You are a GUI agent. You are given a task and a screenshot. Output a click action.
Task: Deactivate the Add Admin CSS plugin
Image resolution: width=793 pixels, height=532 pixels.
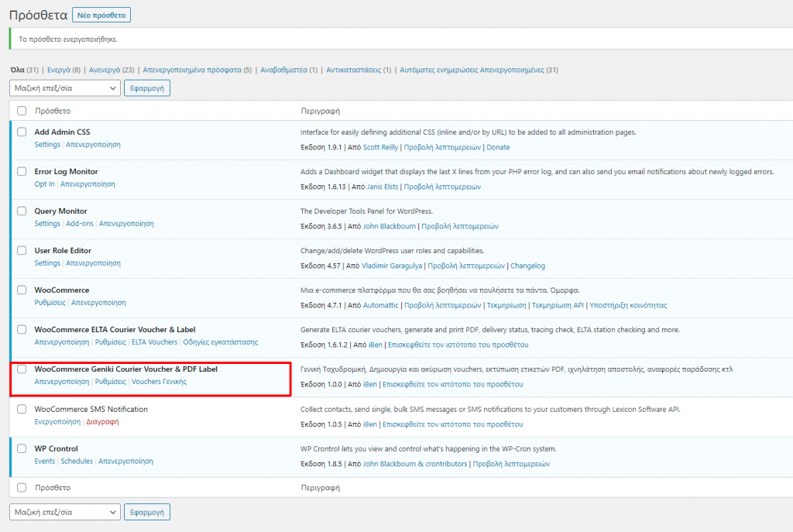coord(93,145)
